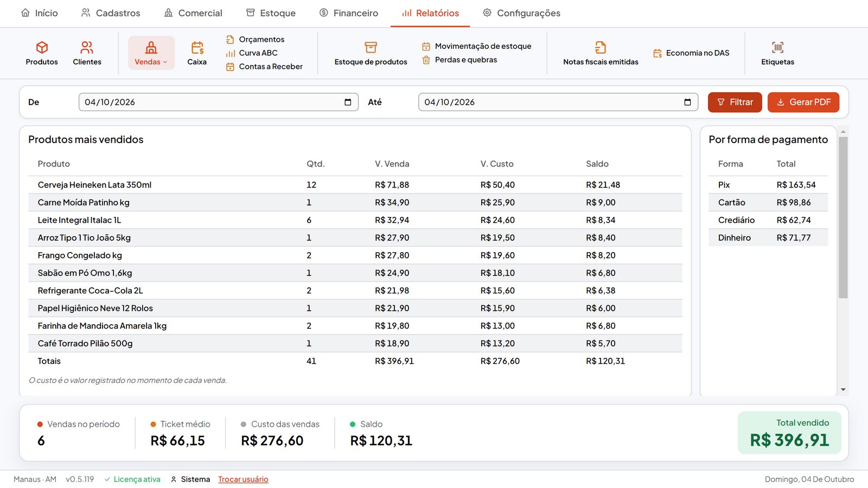Open Perdas e quebras report
Image resolution: width=868 pixels, height=488 pixels.
pos(459,60)
